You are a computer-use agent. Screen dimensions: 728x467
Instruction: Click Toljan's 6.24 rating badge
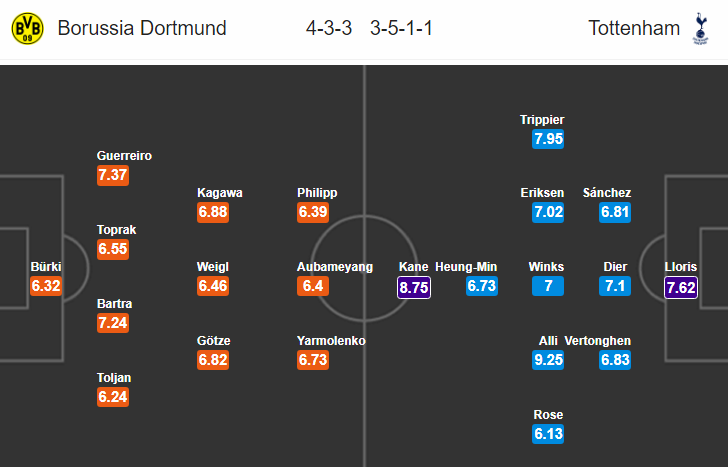113,397
